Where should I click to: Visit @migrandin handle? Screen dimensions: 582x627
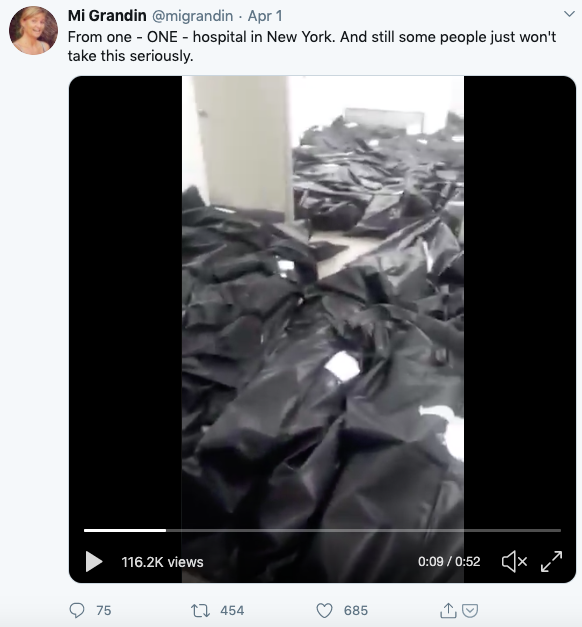192,16
